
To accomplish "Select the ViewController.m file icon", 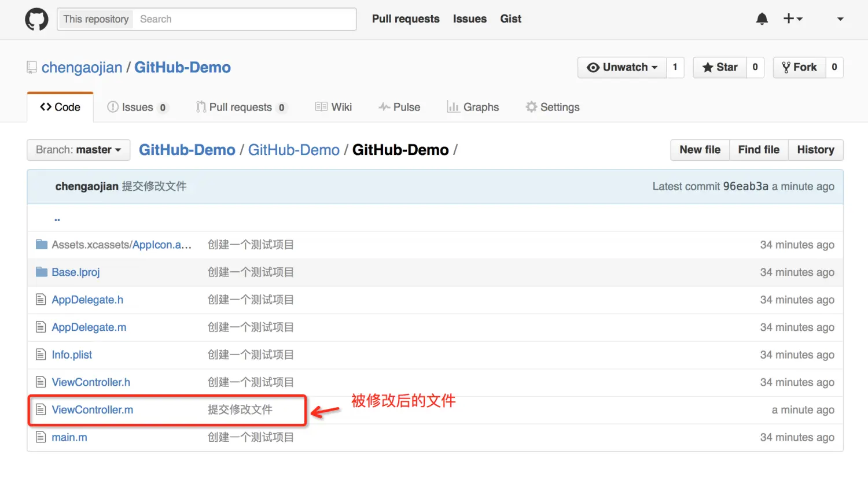I will tap(41, 409).
